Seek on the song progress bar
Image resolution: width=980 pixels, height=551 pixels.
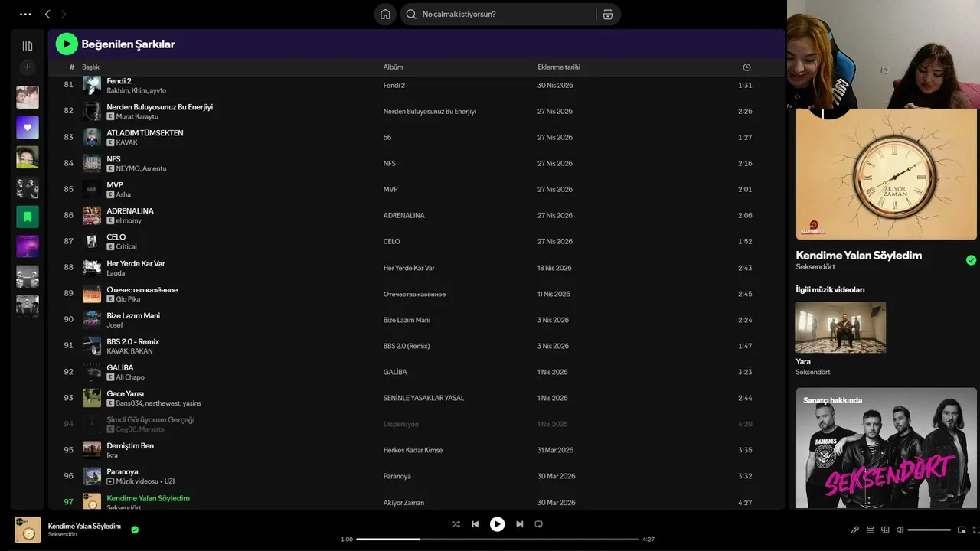498,540
